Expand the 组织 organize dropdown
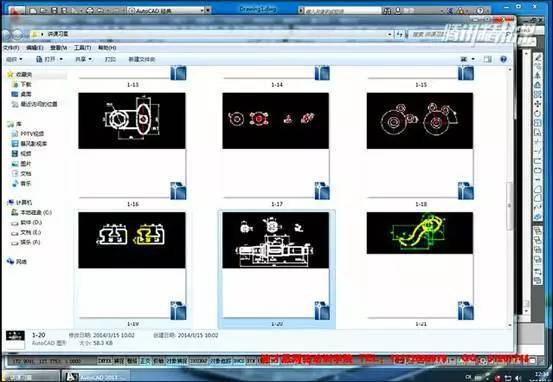Viewport: 553px width, 382px height. pos(14,59)
